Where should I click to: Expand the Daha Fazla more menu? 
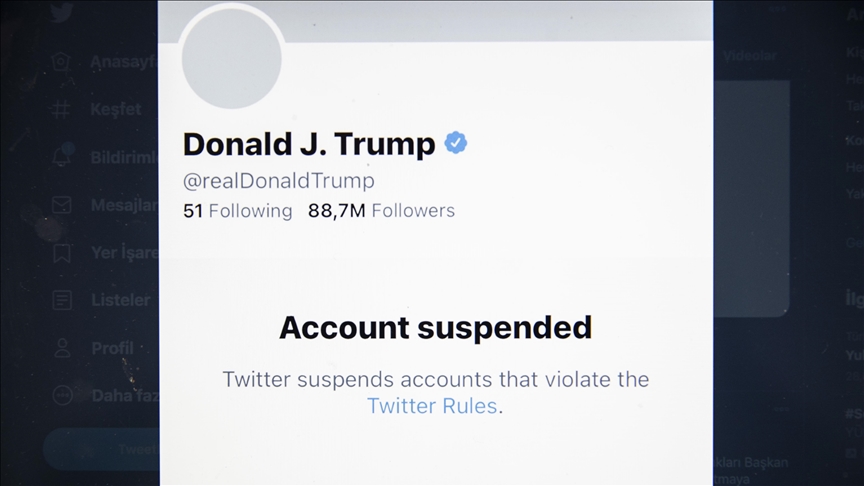(62, 395)
